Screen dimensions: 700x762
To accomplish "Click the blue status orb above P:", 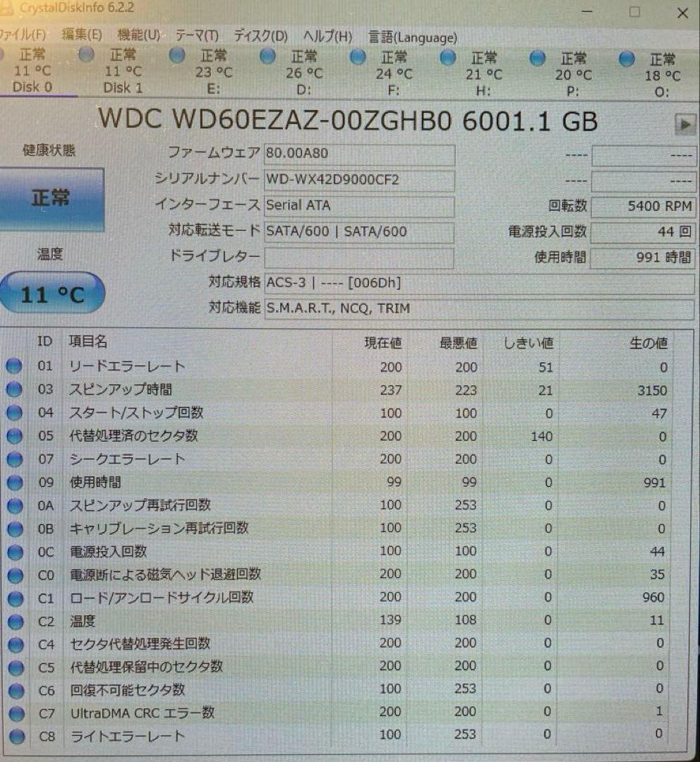I will [537, 59].
